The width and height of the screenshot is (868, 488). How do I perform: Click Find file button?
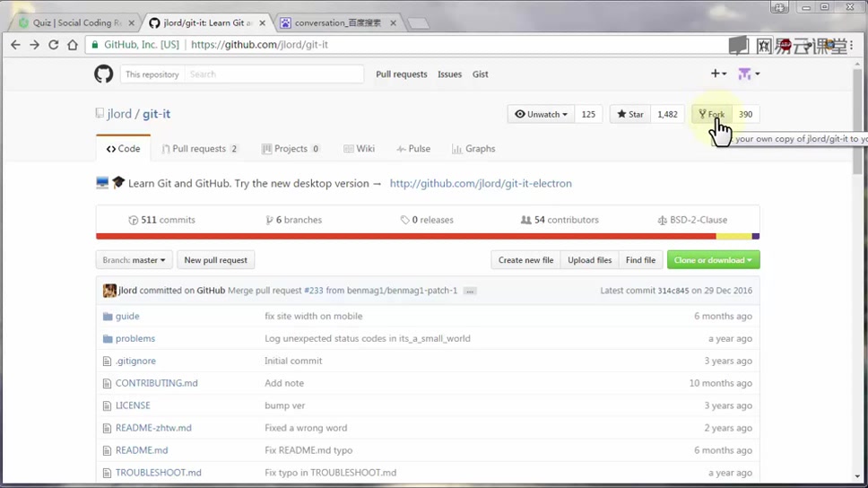coord(640,260)
